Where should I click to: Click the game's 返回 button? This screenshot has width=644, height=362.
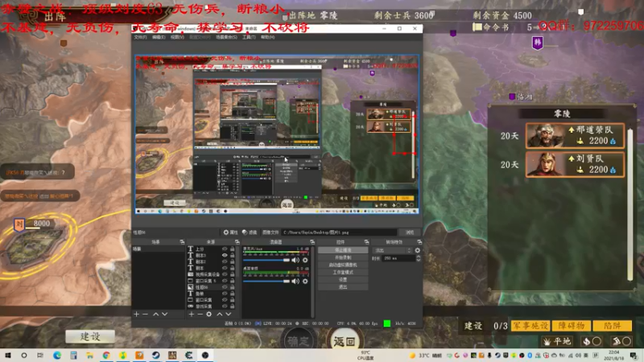345,341
